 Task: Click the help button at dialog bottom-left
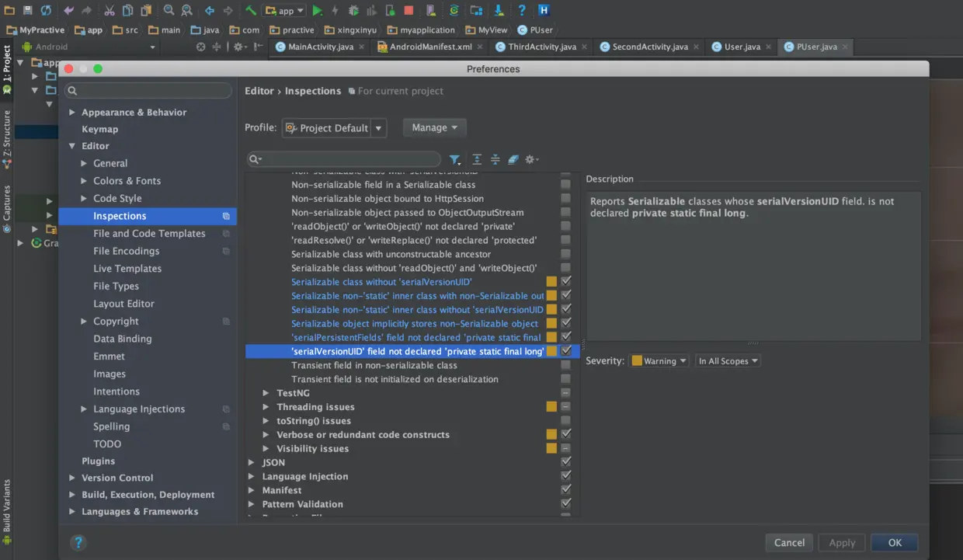pyautogui.click(x=78, y=542)
